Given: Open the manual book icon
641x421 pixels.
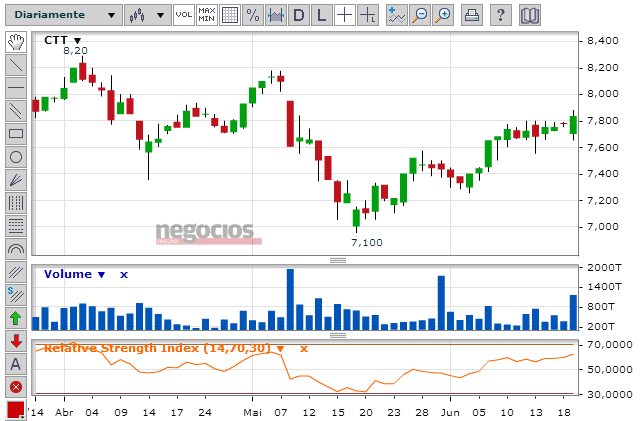Looking at the screenshot, I should (x=530, y=15).
